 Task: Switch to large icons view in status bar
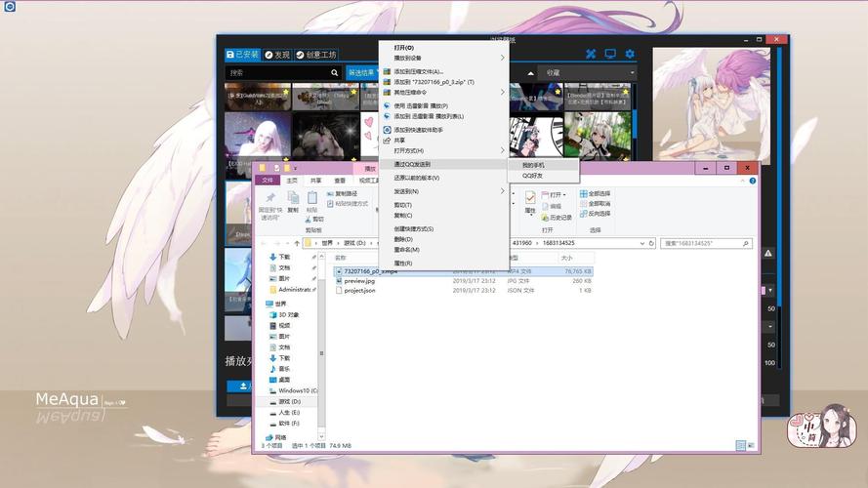click(x=751, y=445)
